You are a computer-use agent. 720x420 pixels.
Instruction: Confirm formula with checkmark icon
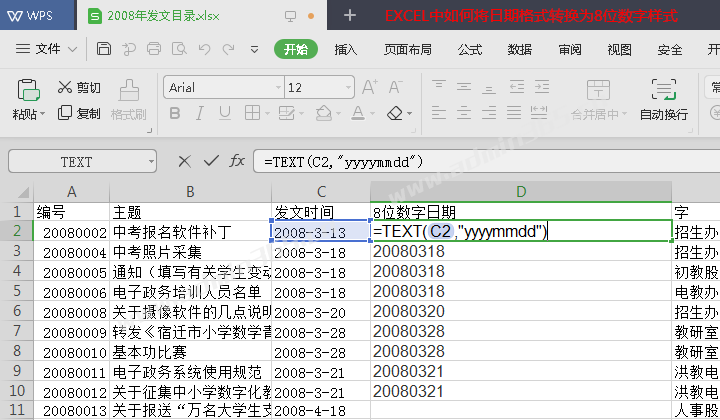tap(211, 161)
